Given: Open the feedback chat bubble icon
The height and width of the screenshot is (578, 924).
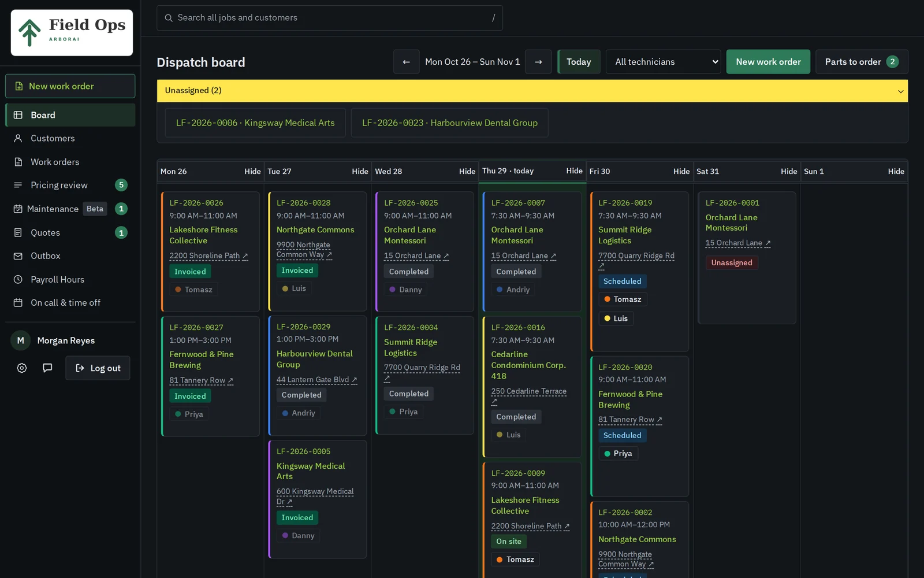Looking at the screenshot, I should coord(47,368).
